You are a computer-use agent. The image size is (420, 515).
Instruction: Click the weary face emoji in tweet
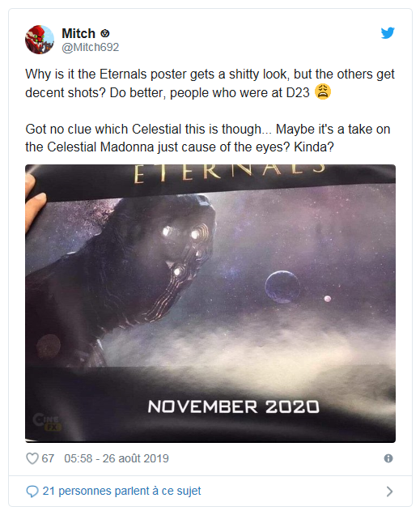point(323,92)
